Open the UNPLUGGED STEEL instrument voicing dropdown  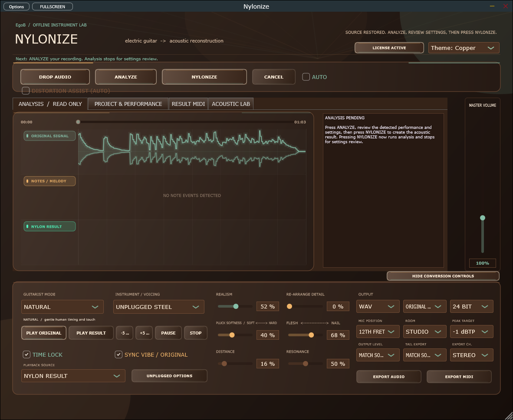[x=159, y=307]
